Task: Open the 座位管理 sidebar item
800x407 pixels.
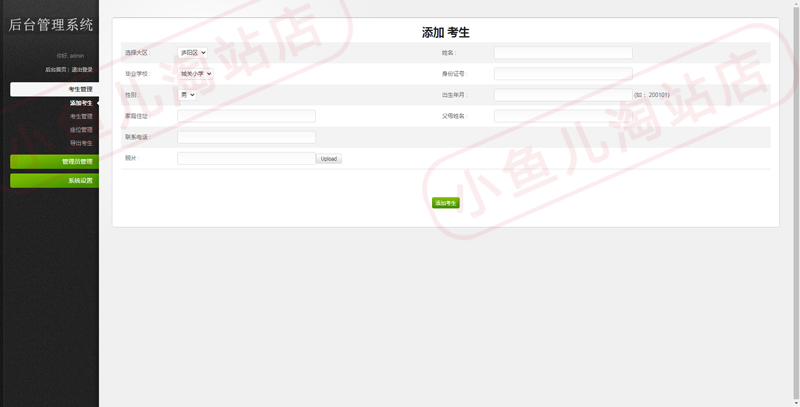Action: (x=81, y=130)
